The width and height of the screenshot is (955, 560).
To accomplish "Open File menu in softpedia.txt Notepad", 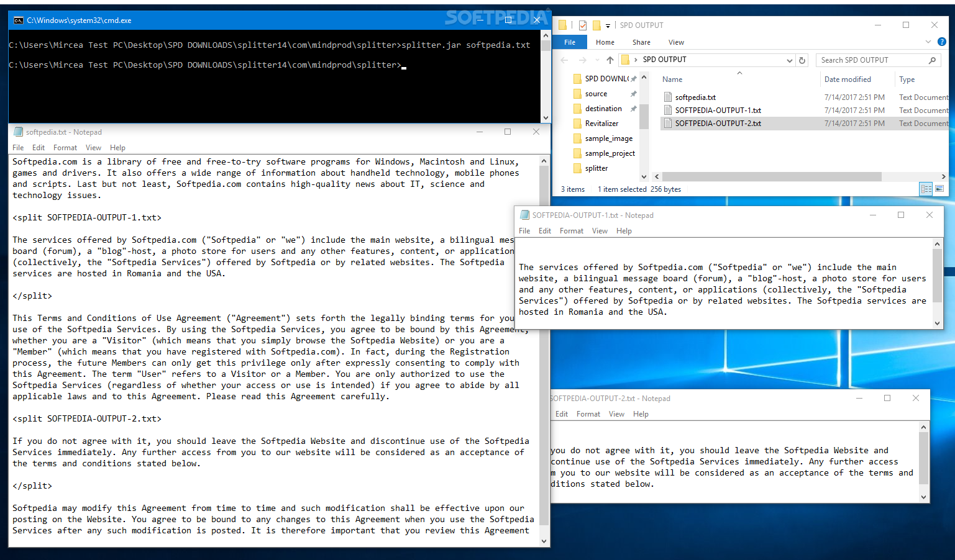I will click(18, 148).
